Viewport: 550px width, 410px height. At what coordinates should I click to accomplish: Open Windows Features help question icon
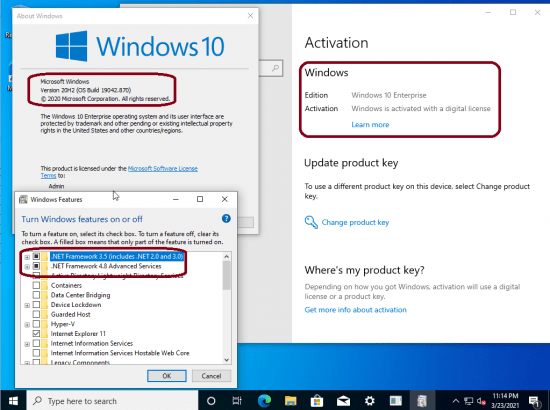coord(226,219)
